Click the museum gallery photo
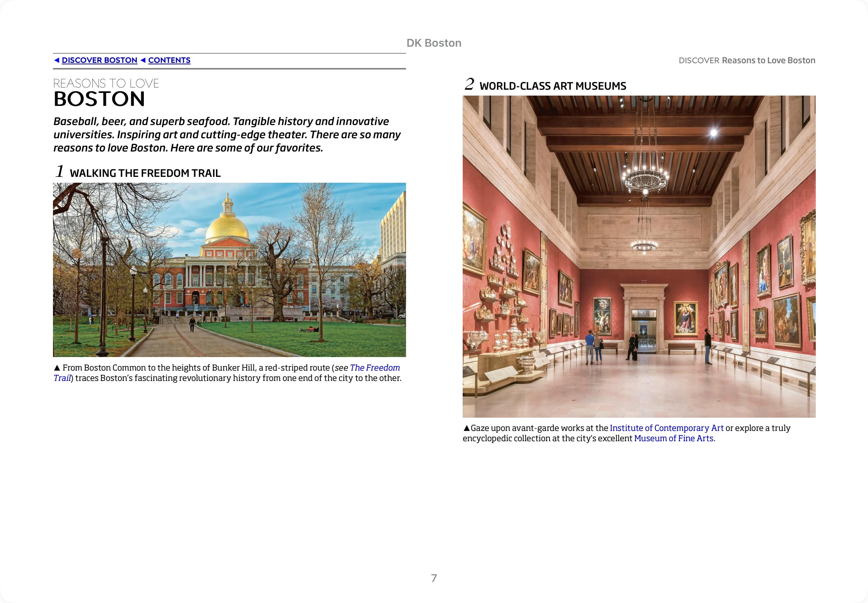The image size is (868, 603). point(638,256)
